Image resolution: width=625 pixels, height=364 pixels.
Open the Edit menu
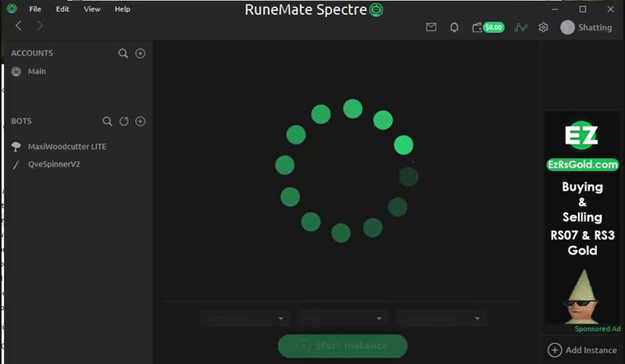point(62,9)
